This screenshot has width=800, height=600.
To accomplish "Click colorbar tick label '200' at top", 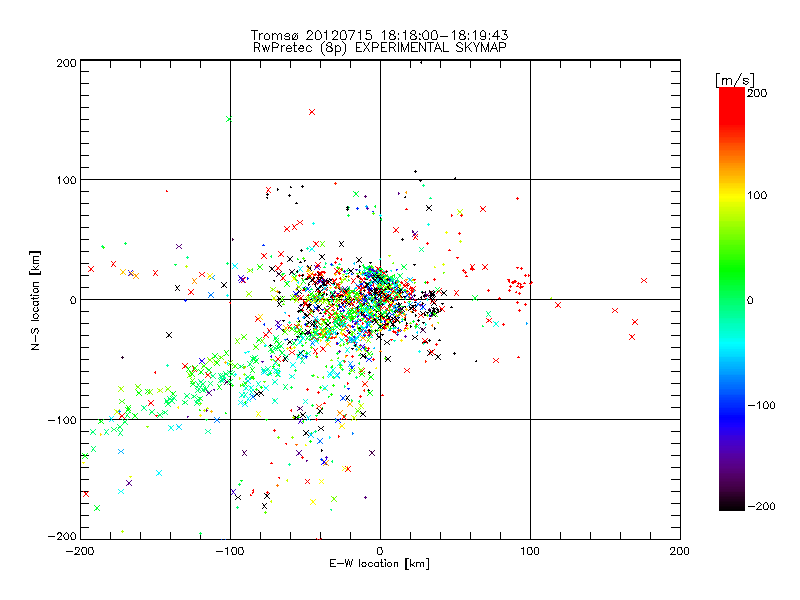I will 757,93.
